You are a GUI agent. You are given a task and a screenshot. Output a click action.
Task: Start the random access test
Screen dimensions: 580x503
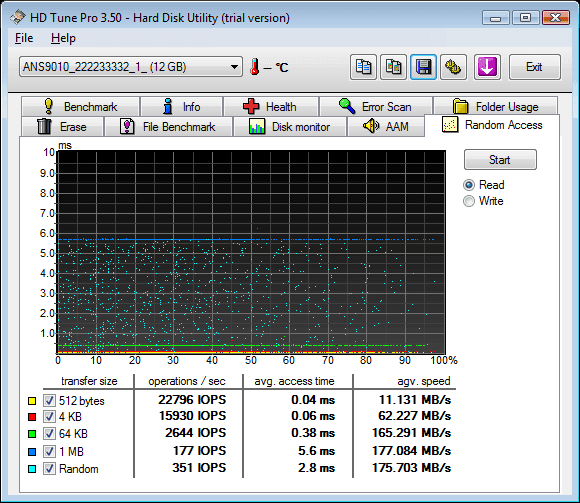point(500,160)
